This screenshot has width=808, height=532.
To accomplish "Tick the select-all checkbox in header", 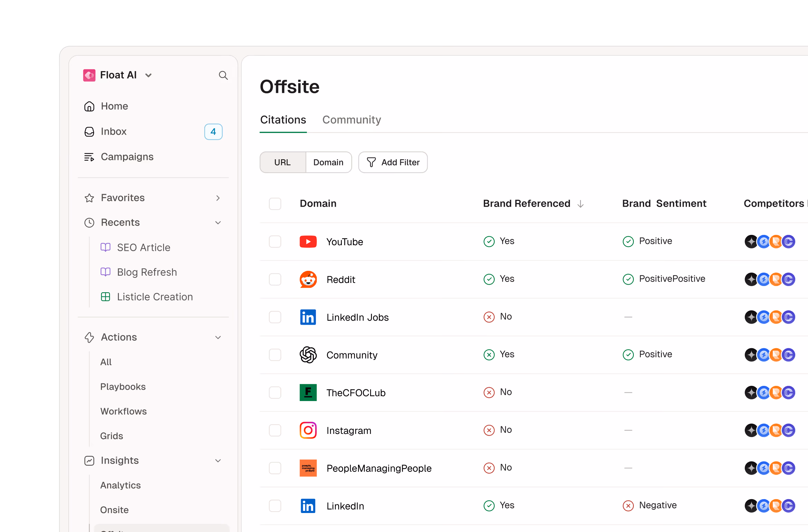I will click(x=275, y=204).
